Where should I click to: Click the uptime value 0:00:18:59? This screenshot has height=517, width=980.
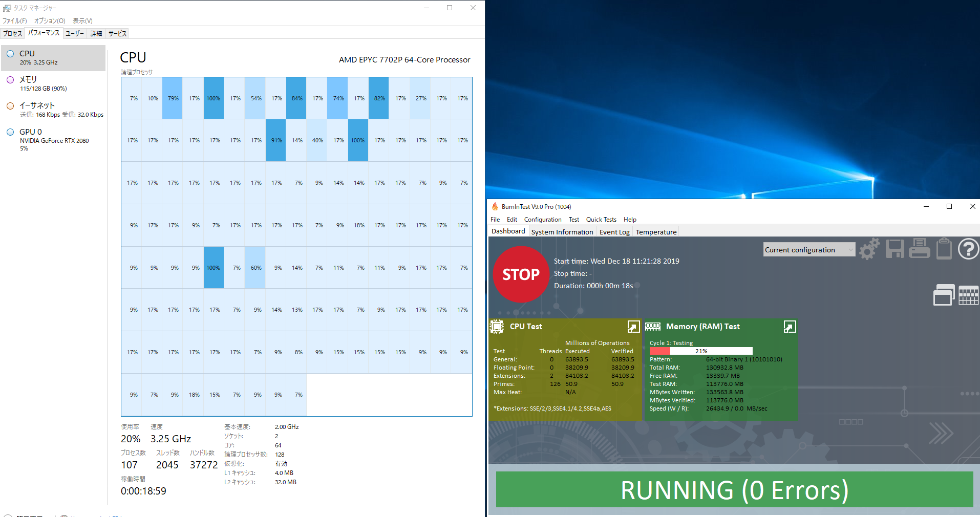pos(143,491)
